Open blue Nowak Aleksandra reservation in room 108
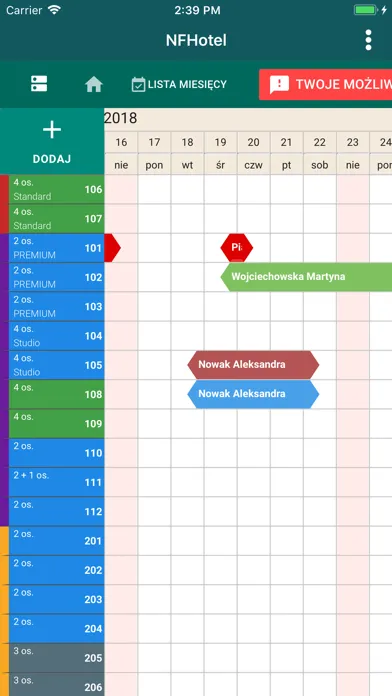 point(253,394)
